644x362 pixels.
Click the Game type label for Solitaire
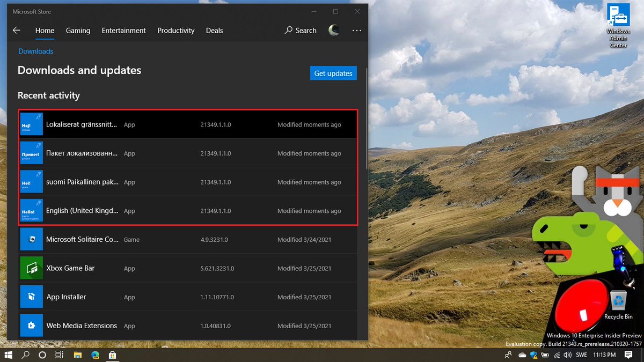click(x=131, y=240)
